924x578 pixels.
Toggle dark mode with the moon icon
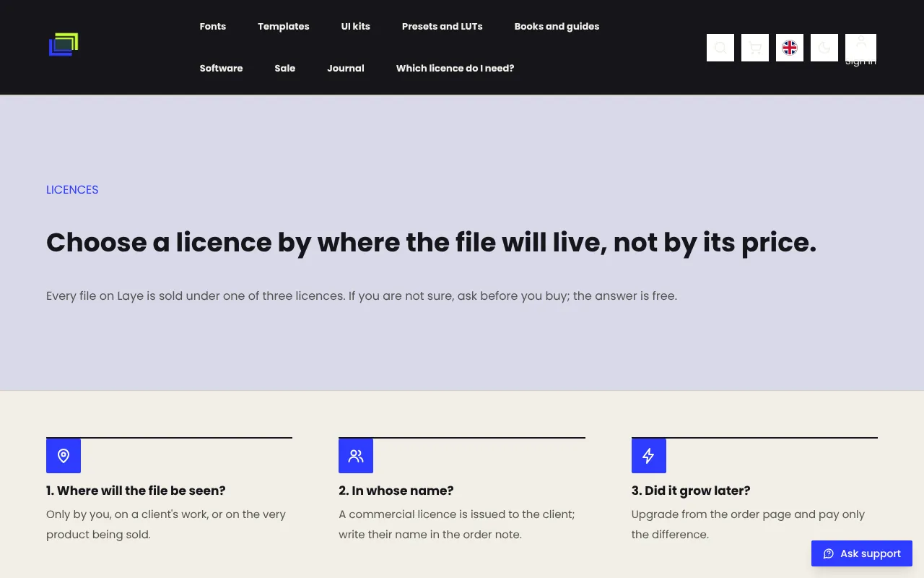click(x=824, y=48)
